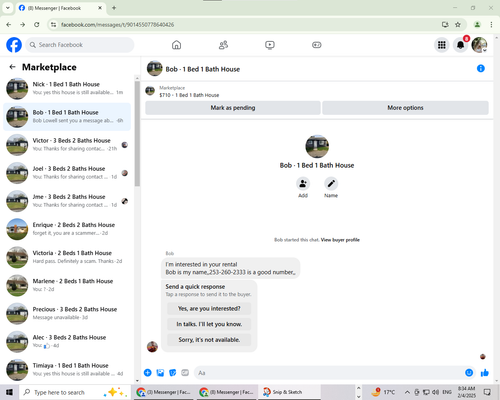500x400 pixels.
Task: Click the Mark as pending button
Action: point(233,108)
